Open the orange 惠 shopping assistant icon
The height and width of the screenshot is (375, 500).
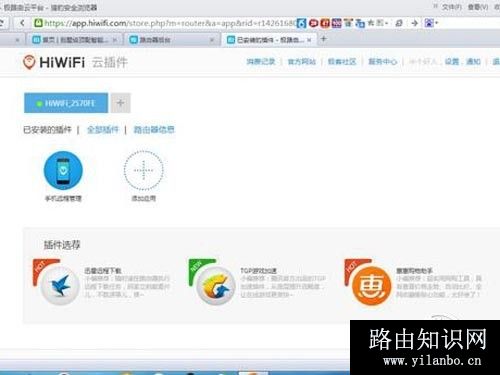coord(371,286)
